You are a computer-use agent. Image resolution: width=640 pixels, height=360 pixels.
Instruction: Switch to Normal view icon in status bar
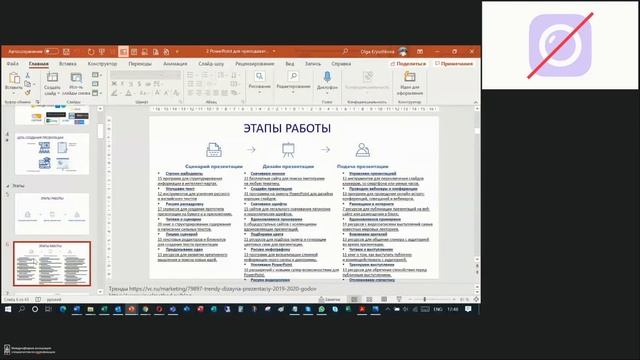[354, 299]
